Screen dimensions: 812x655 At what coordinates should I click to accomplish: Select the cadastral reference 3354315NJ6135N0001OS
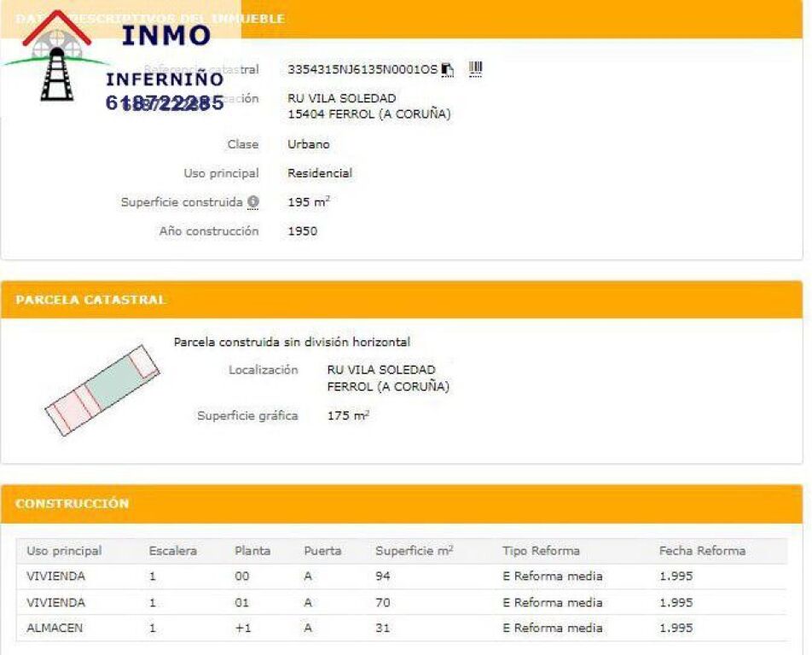362,70
